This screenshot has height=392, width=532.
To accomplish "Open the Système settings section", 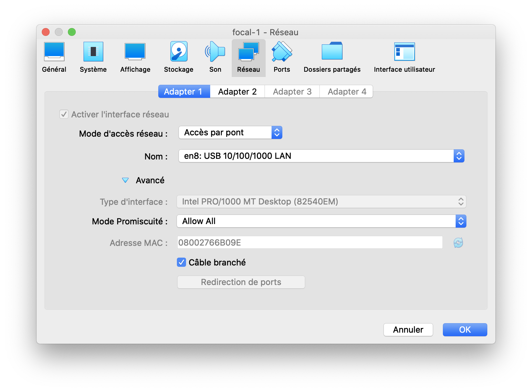I will pos(93,58).
